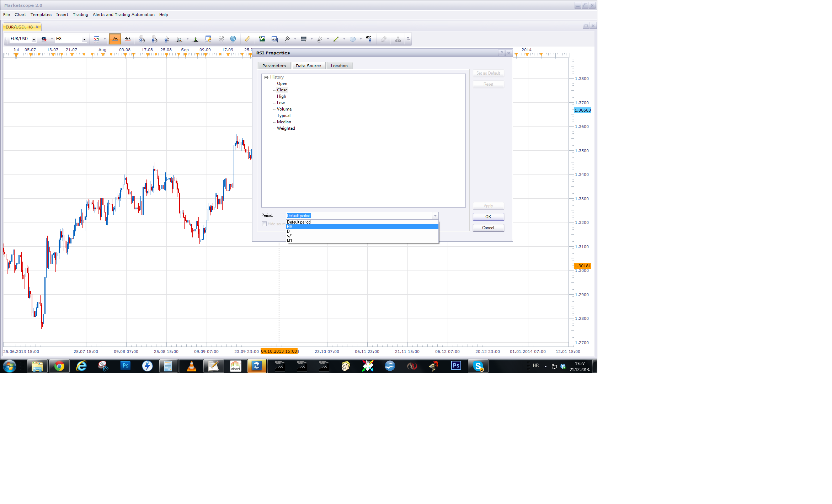Click the Period combo box arrow
The image size is (832, 504).
(435, 216)
